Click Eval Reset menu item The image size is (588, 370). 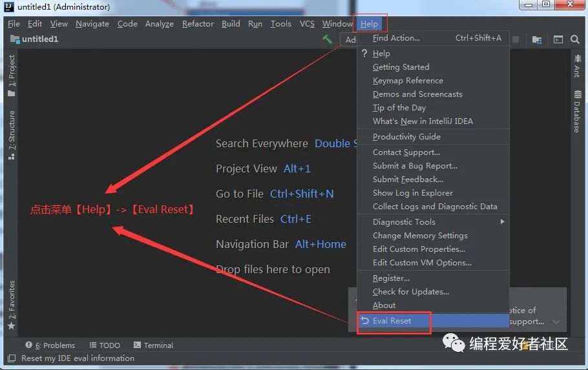tap(433, 320)
